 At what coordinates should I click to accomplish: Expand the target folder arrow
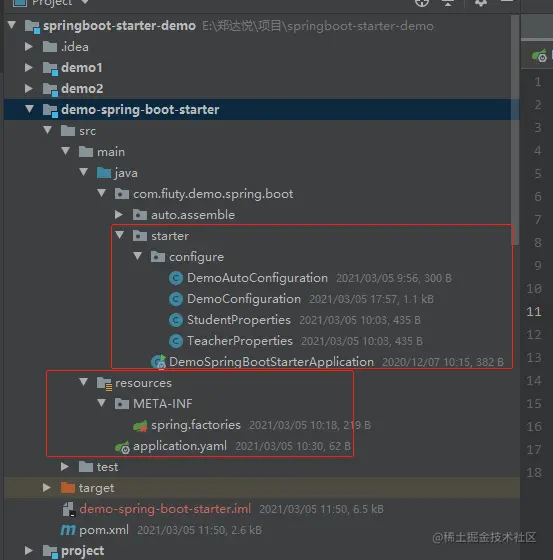tap(47, 488)
